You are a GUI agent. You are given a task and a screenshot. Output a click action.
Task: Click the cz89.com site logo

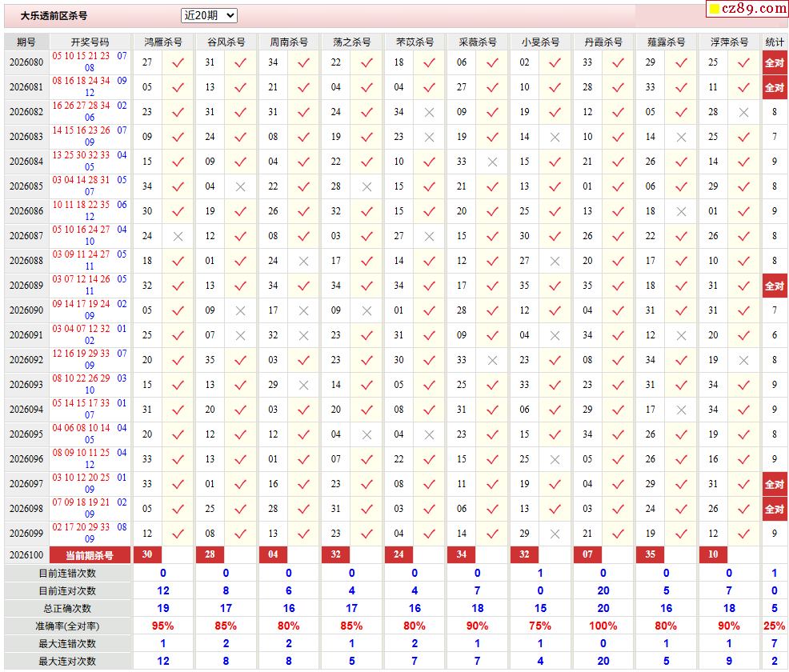point(748,8)
